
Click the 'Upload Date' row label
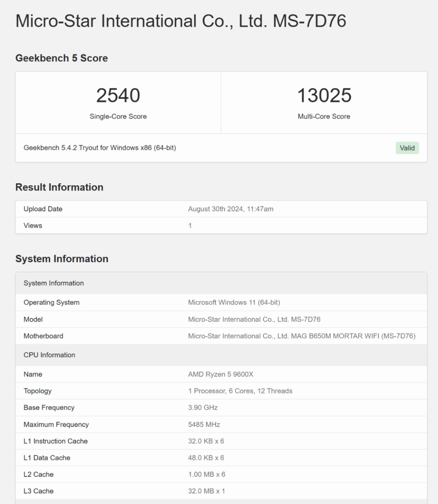43,209
